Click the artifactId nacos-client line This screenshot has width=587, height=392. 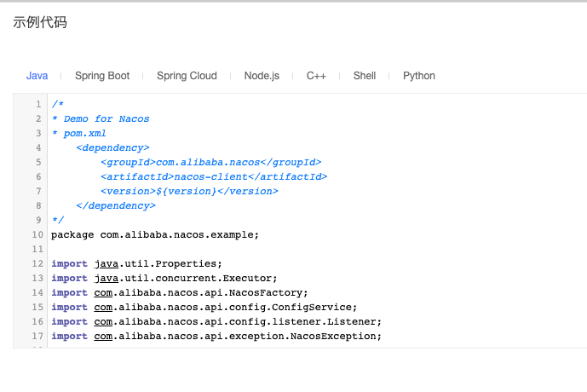pyautogui.click(x=213, y=176)
